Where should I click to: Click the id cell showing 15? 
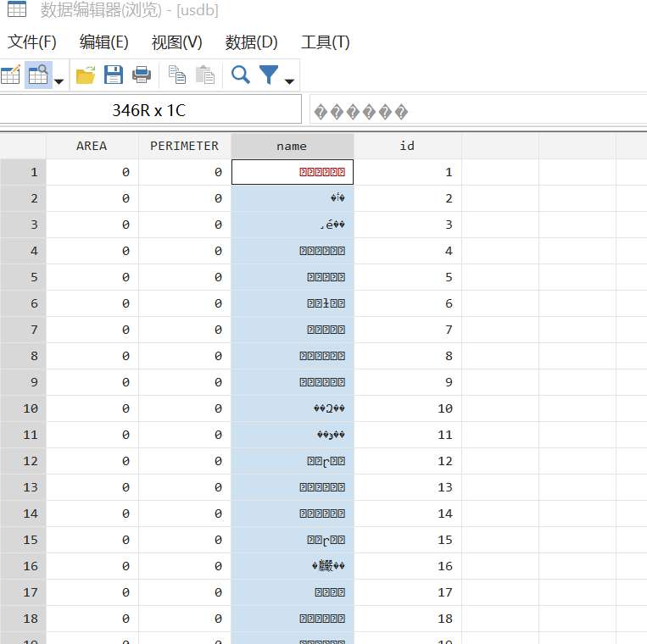tap(408, 540)
